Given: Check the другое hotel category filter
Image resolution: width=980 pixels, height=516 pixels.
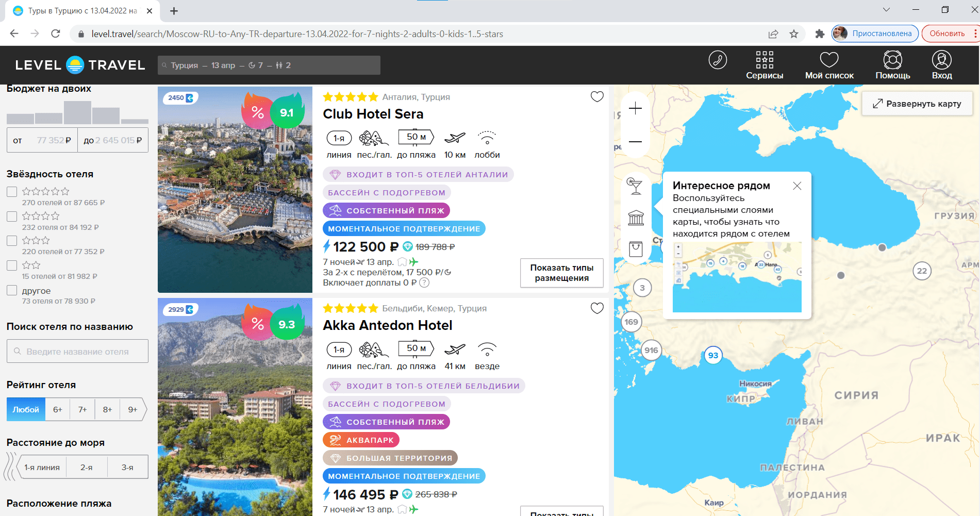Looking at the screenshot, I should (12, 291).
